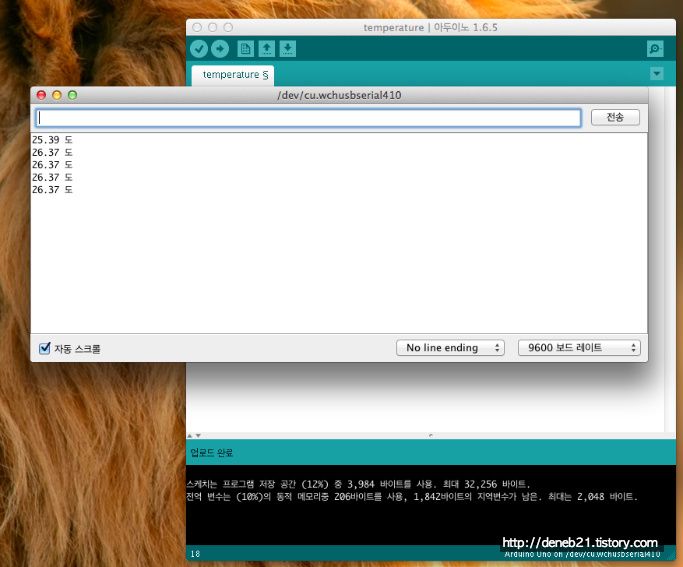
Task: Click the Upload arrow icon in Arduino toolbar
Action: point(220,49)
